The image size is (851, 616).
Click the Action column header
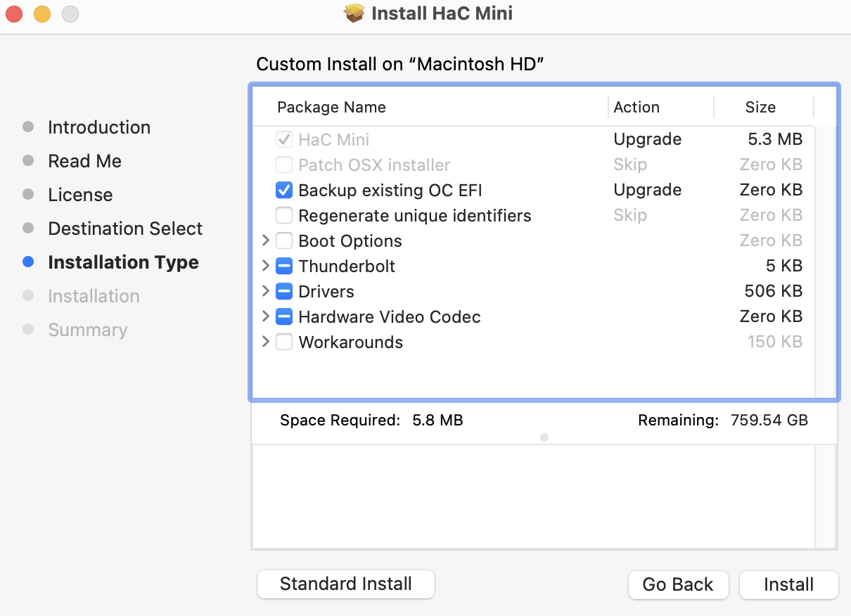[x=636, y=108]
